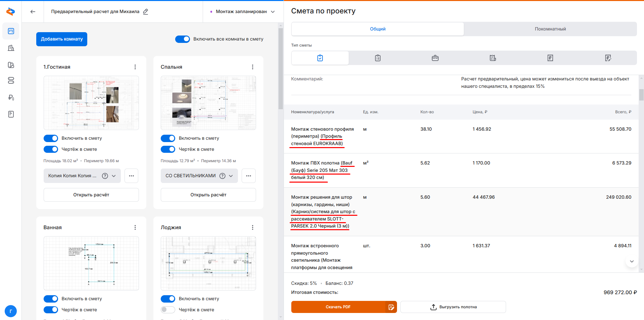Image resolution: width=644 pixels, height=320 pixels.
Task: Click the three-dot menu for 1.Гостиная
Action: click(135, 67)
